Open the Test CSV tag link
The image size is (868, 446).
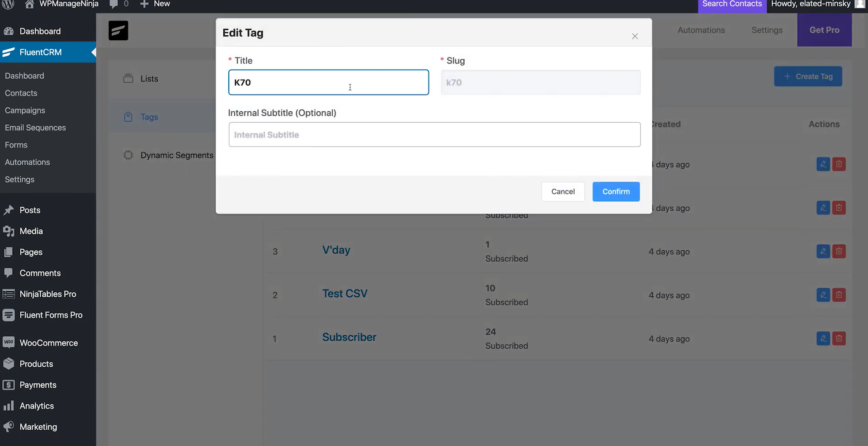click(x=344, y=294)
